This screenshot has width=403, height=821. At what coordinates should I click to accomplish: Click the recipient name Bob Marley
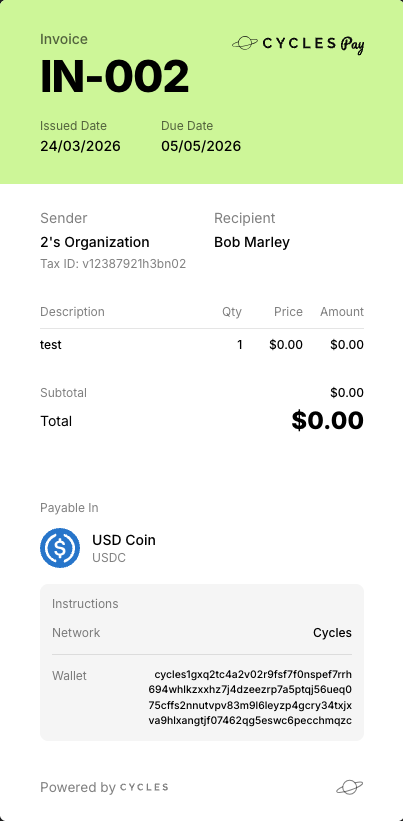252,242
